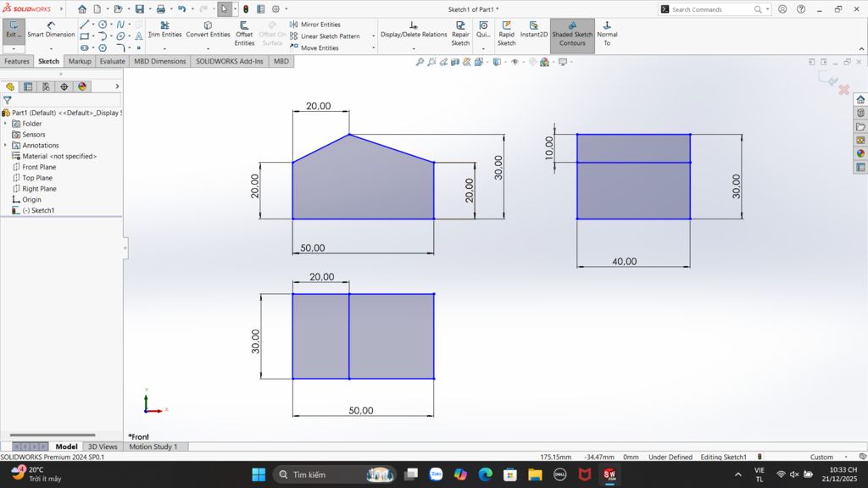Click Normal To view button
The image size is (868, 488).
pyautogui.click(x=607, y=33)
